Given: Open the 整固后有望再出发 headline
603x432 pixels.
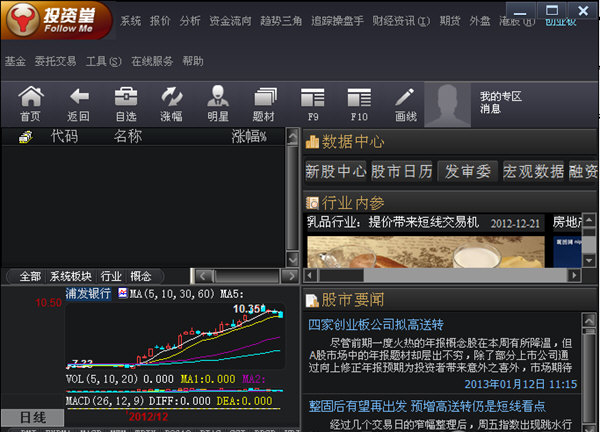Looking at the screenshot, I should point(427,406).
